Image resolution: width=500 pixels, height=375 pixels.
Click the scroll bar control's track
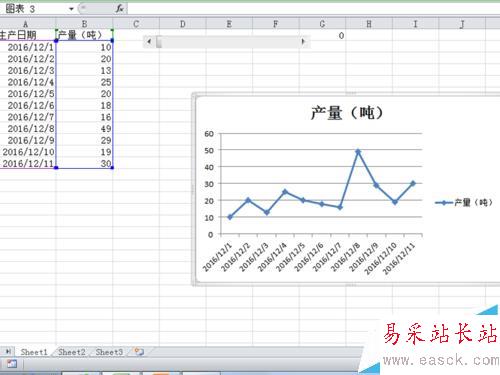230,42
